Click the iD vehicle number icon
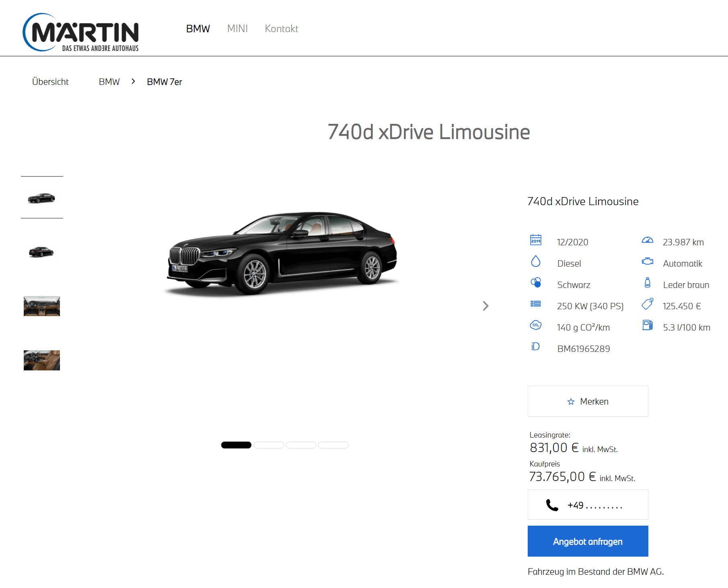728x588 pixels. click(x=535, y=346)
